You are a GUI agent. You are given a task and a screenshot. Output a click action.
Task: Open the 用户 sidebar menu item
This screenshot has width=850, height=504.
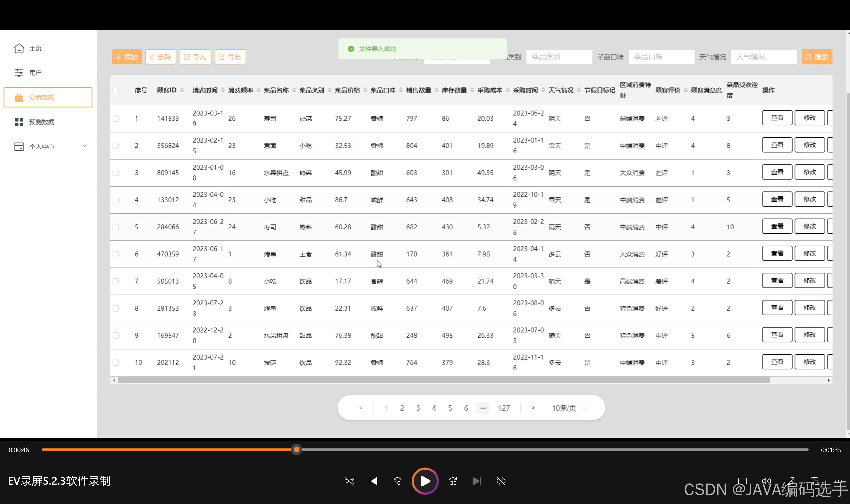35,73
